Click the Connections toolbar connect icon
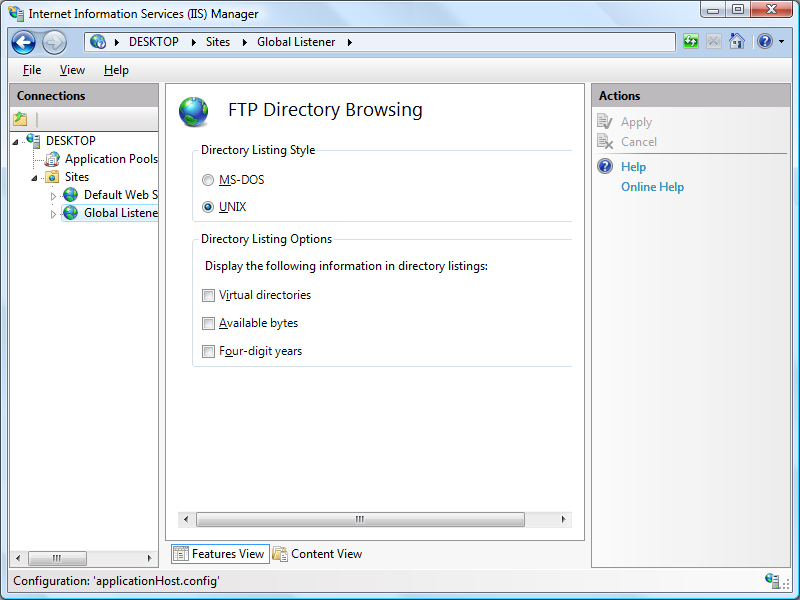Screen dimensions: 800x600 point(20,119)
